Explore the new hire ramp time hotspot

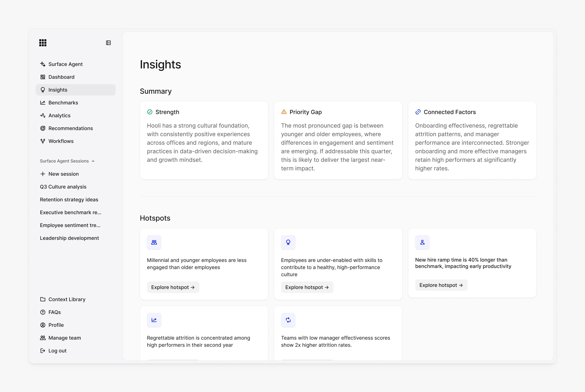(x=441, y=285)
